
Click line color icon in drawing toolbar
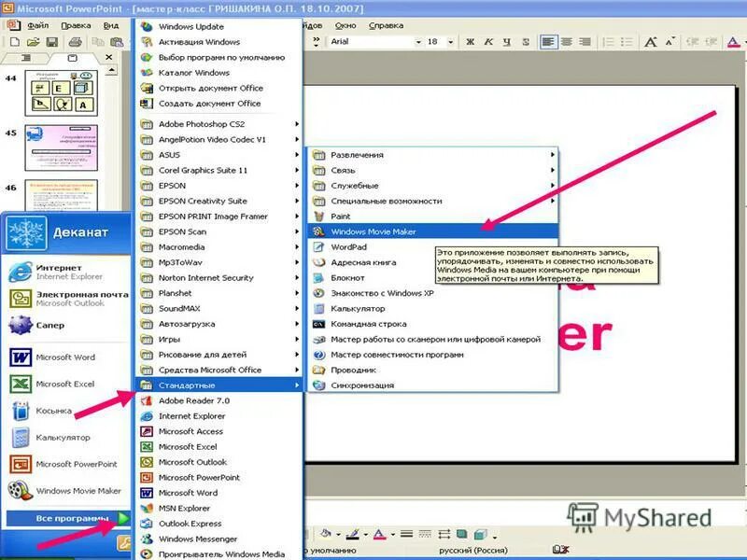click(x=353, y=534)
